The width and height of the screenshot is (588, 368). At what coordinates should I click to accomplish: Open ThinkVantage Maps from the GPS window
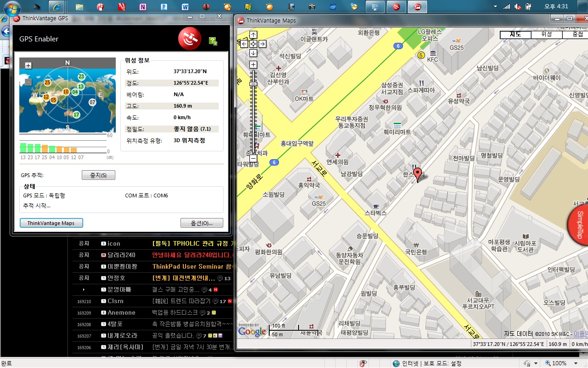[51, 223]
